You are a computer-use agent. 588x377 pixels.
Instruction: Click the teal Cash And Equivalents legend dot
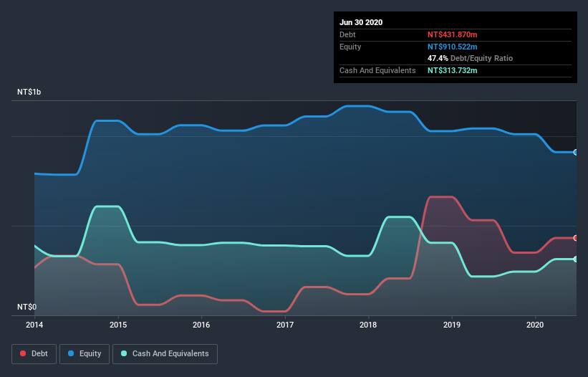coord(124,353)
